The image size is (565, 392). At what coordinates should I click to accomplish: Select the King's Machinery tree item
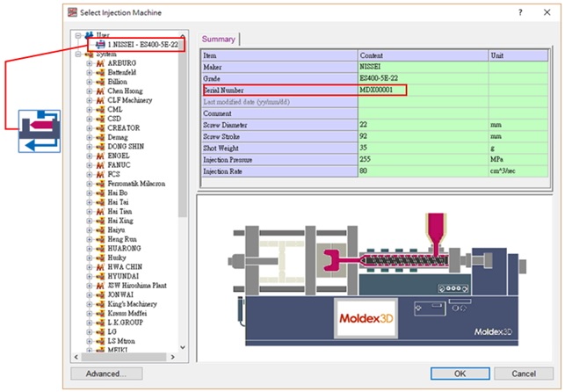pos(132,304)
